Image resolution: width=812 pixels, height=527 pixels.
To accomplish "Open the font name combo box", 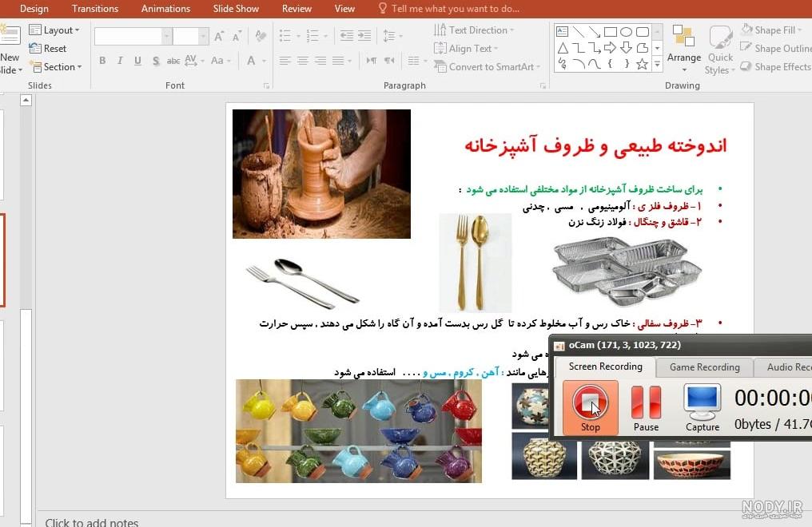I will pos(133,36).
